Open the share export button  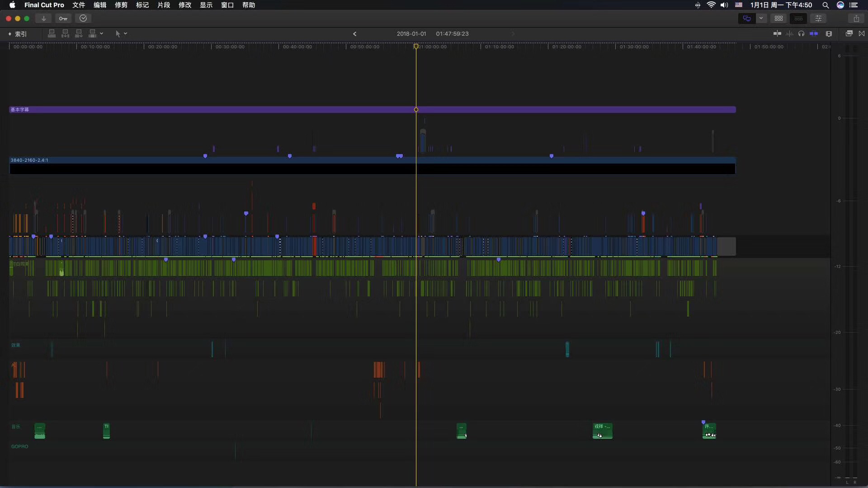click(x=856, y=19)
